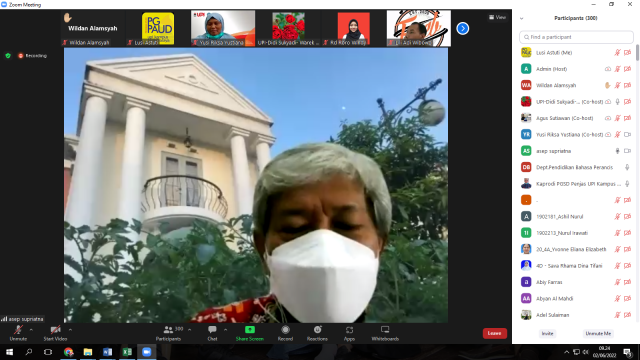The image size is (640, 360).
Task: Focus the Find a participant search field
Action: tap(576, 37)
